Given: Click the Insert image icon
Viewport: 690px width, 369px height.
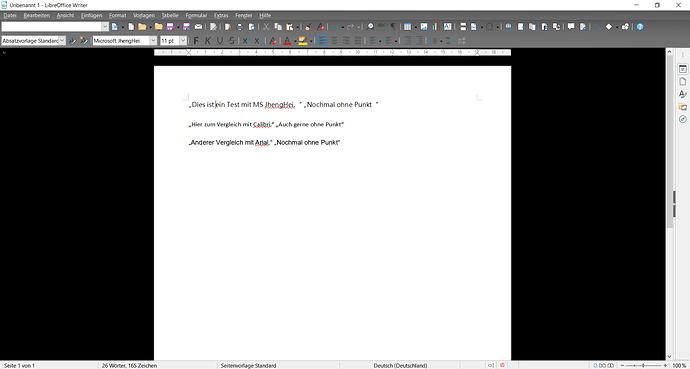Looking at the screenshot, I should coord(424,27).
